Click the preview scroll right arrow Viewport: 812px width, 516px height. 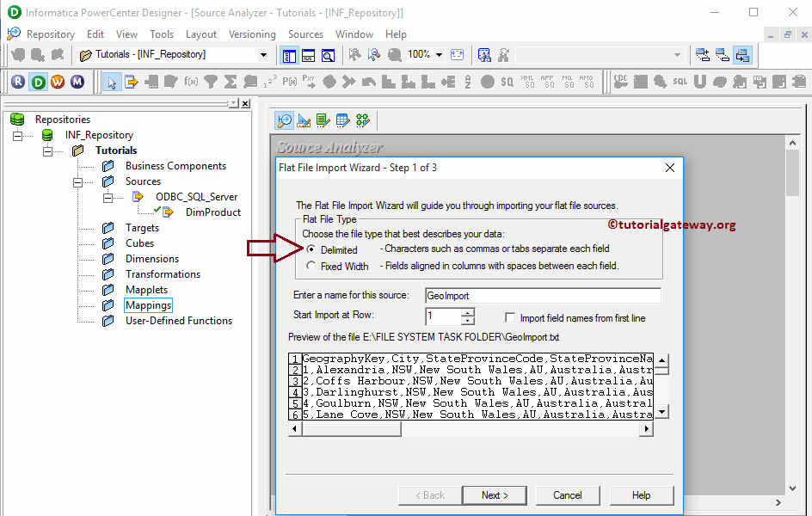pos(646,428)
